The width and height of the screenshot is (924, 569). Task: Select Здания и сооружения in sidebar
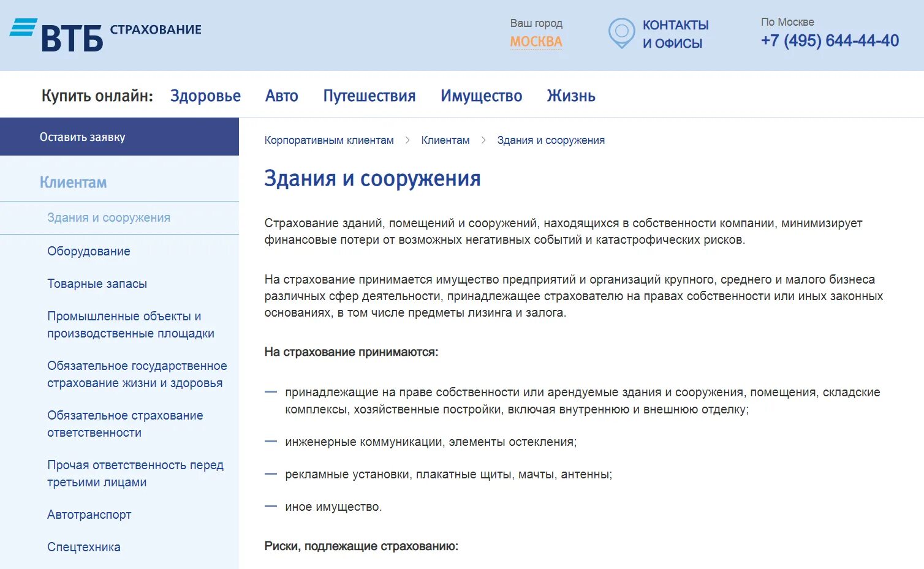tap(108, 217)
